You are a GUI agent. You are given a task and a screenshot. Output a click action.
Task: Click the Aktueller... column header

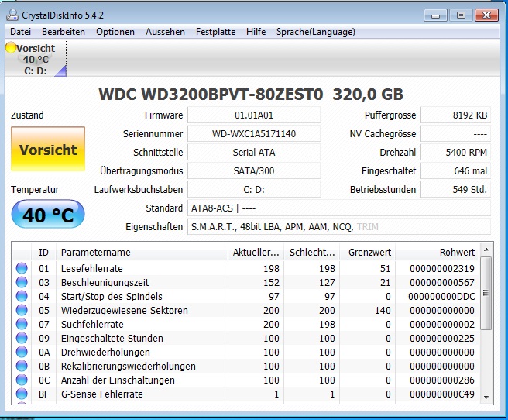256,252
